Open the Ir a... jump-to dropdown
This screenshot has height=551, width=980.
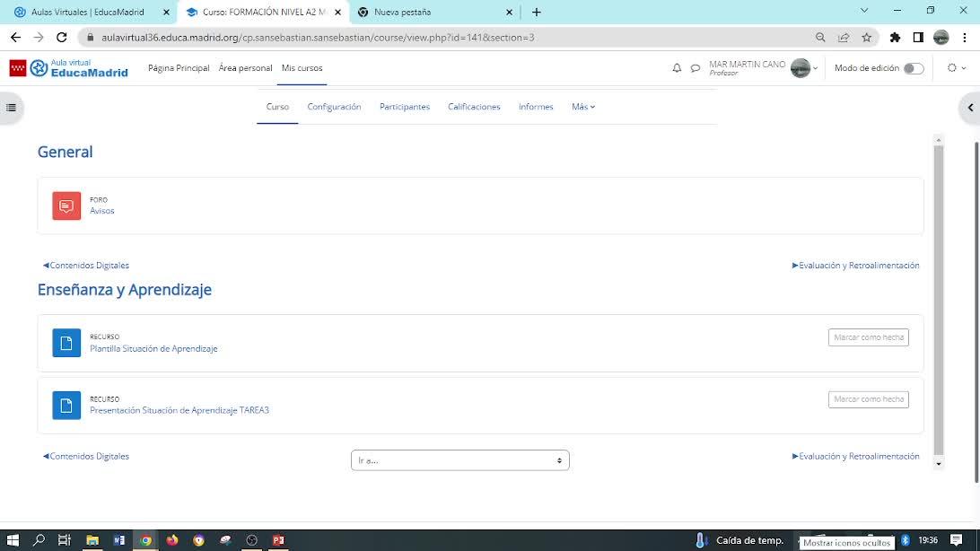click(460, 460)
